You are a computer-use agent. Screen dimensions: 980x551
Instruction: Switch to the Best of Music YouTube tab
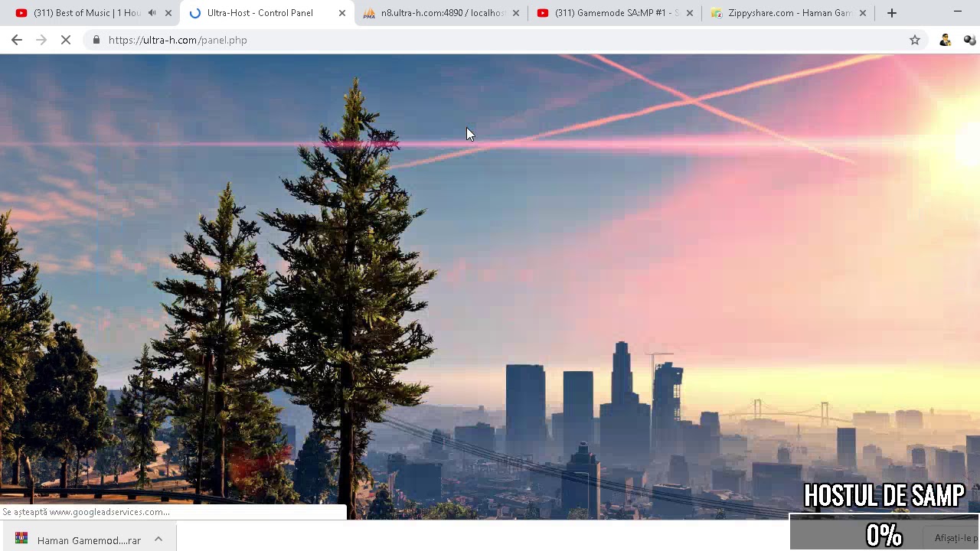pyautogui.click(x=88, y=13)
